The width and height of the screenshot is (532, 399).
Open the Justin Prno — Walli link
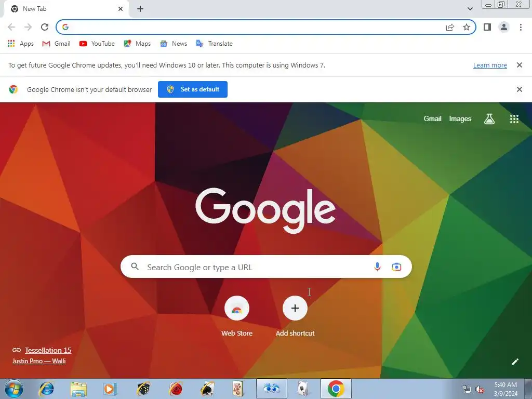39,361
